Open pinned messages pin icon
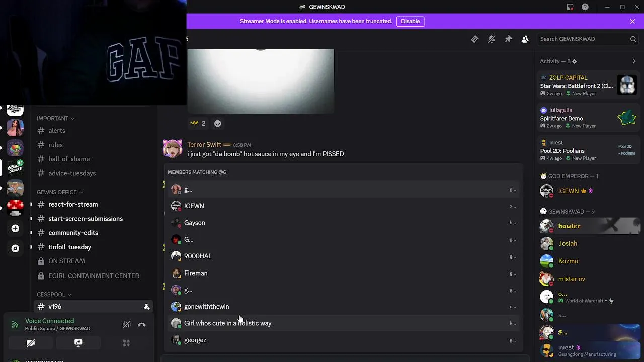 (508, 39)
